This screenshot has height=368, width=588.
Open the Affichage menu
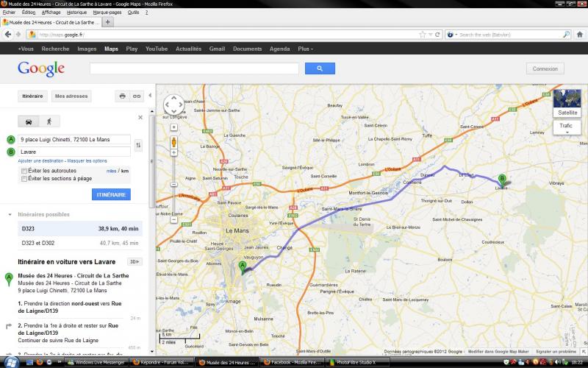point(51,13)
